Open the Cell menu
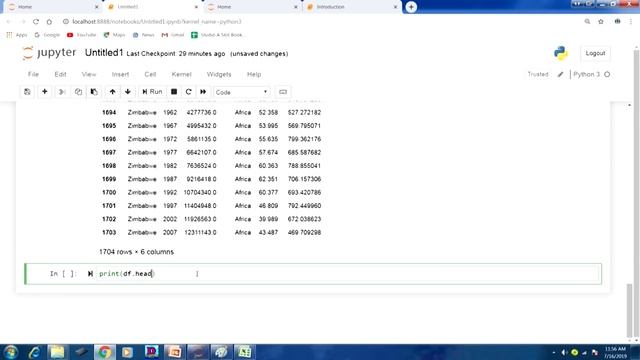Image resolution: width=640 pixels, height=360 pixels. coord(150,74)
